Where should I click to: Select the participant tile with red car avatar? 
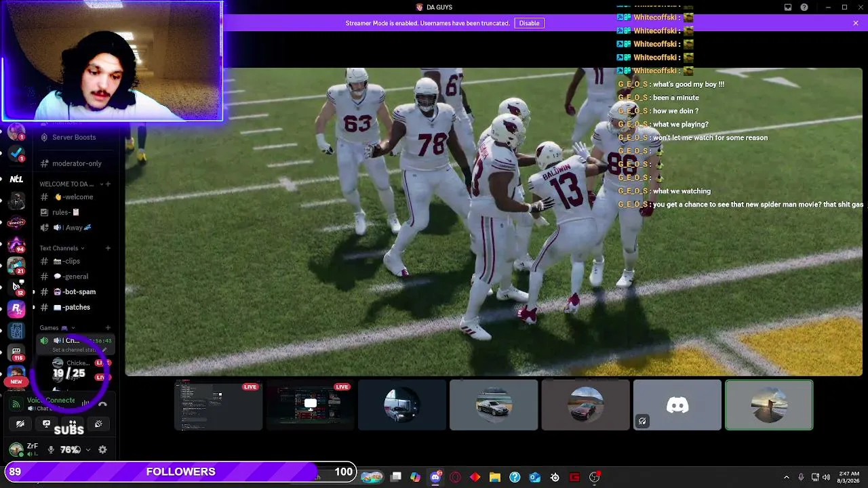pyautogui.click(x=585, y=405)
